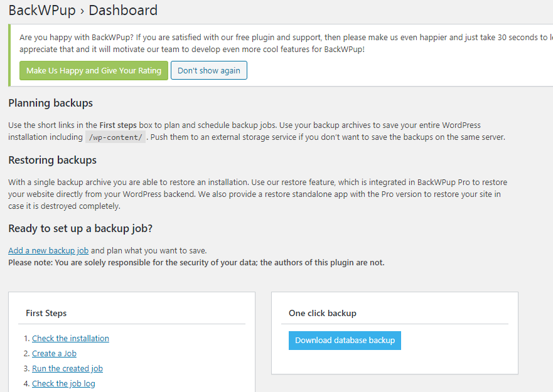
Task: Click Make Us Happy and Give Your Rating
Action: [x=94, y=71]
